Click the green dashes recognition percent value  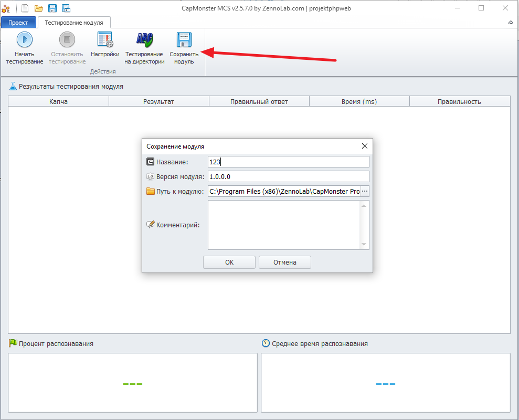click(132, 384)
